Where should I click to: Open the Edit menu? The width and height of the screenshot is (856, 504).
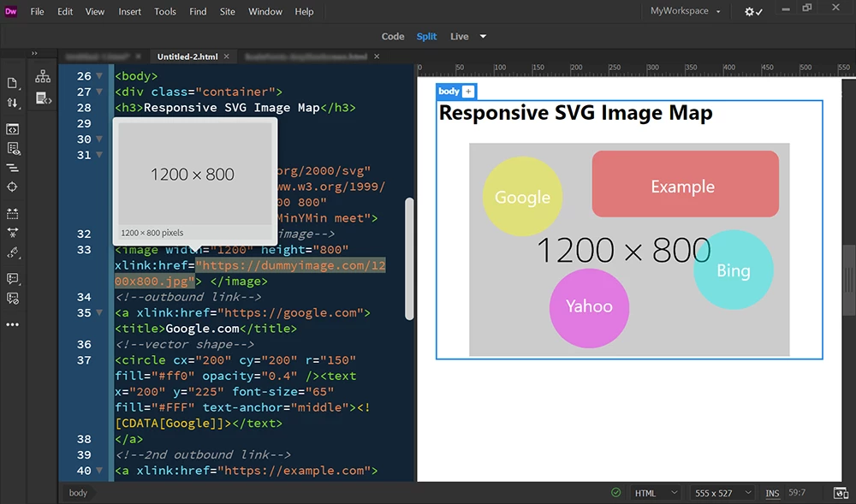pos(65,11)
